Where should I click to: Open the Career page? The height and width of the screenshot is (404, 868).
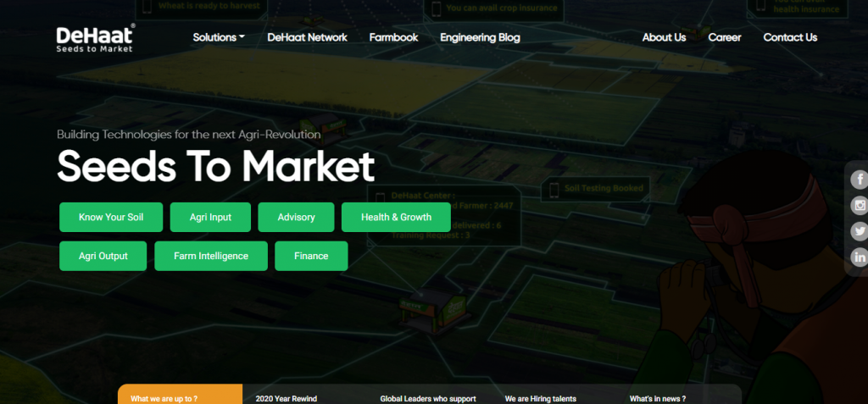725,37
